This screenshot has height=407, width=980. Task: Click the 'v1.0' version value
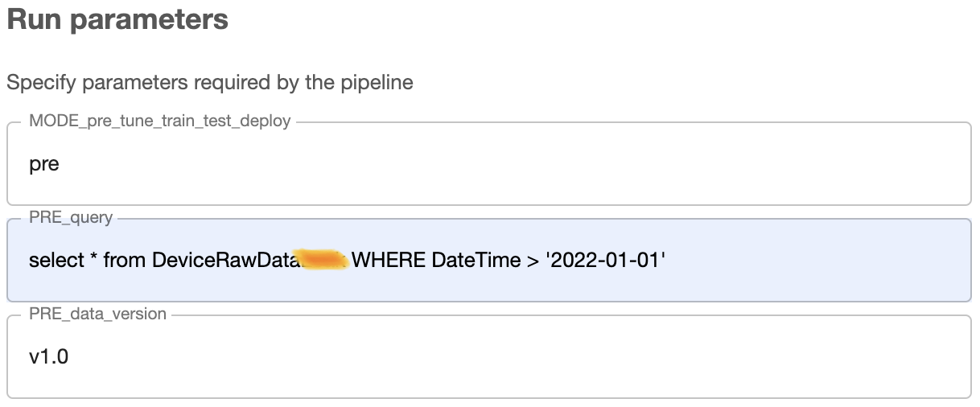pyautogui.click(x=48, y=356)
